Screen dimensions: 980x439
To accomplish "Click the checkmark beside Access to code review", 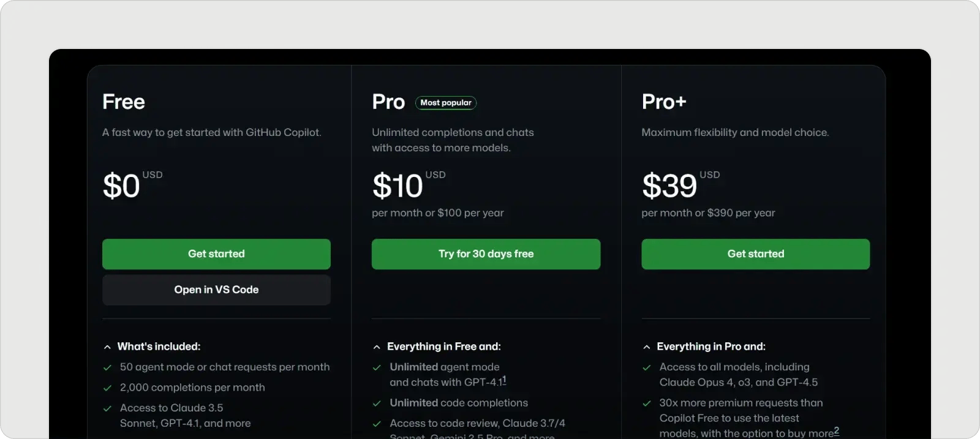I will tap(377, 423).
